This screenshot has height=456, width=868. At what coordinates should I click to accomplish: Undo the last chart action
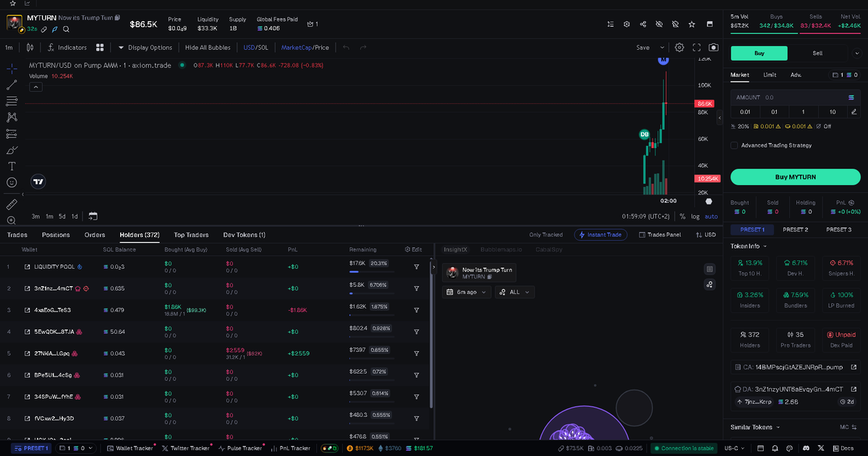[346, 48]
